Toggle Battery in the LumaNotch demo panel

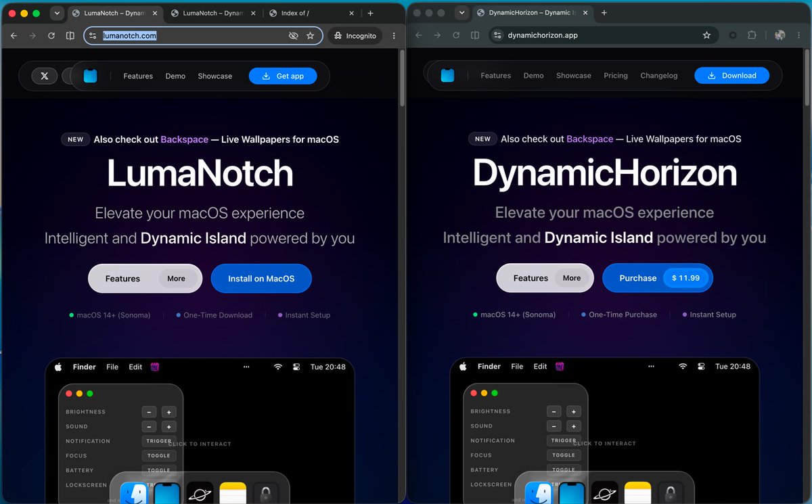[x=159, y=470]
